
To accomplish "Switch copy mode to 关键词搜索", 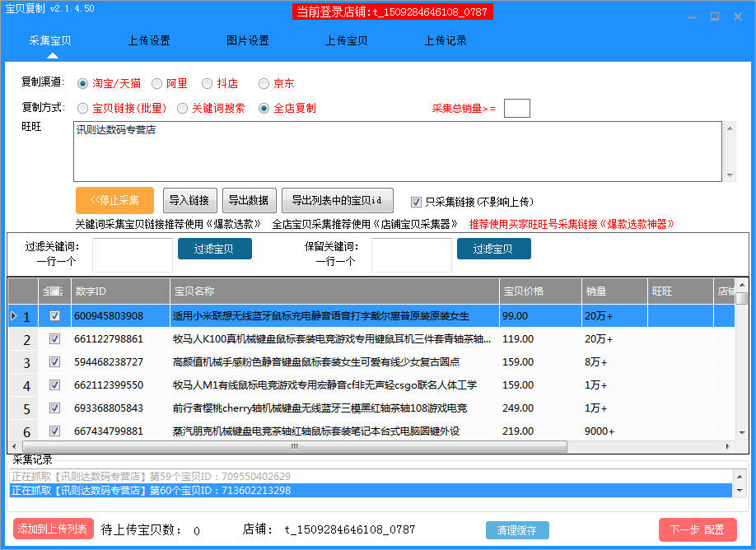I will point(183,108).
